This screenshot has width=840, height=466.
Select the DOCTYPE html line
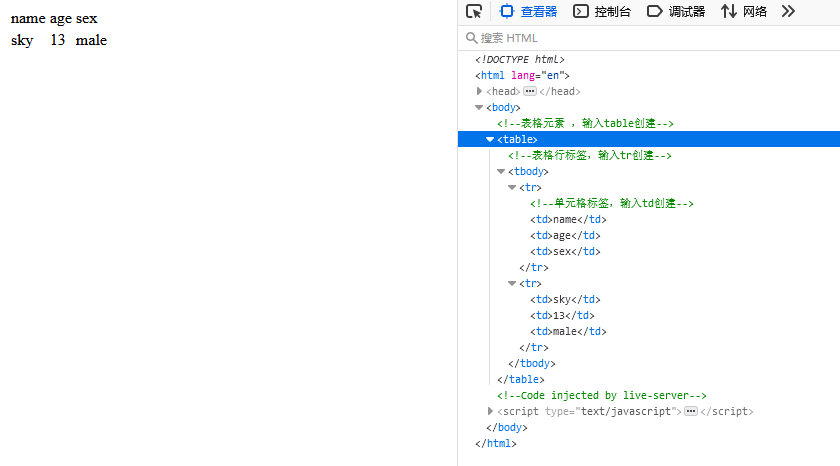tap(520, 59)
